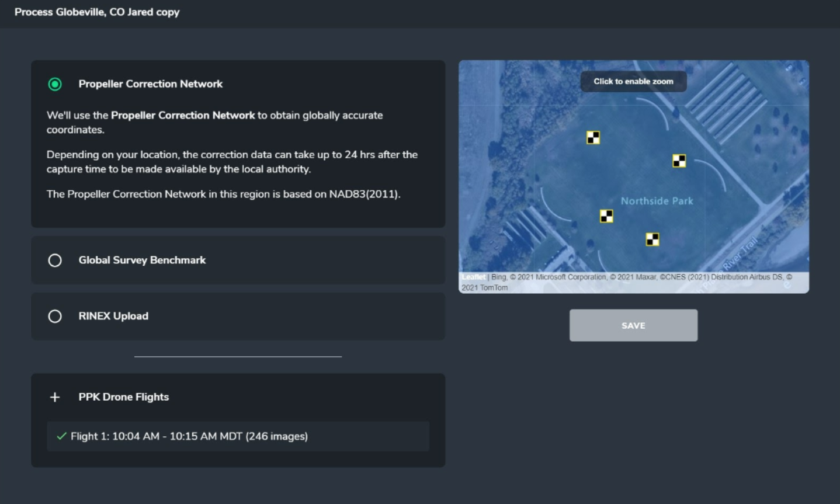
Task: Click the Northside Park label on the map
Action: tap(658, 200)
